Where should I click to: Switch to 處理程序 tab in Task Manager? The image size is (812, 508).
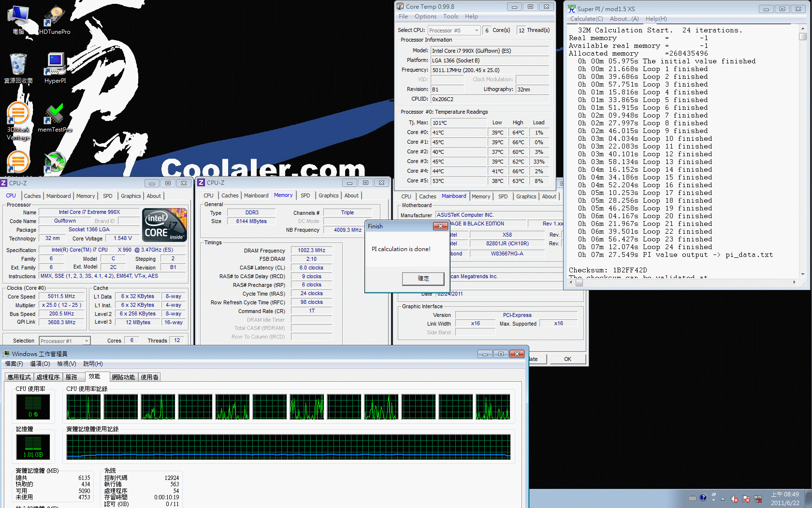pyautogui.click(x=48, y=377)
